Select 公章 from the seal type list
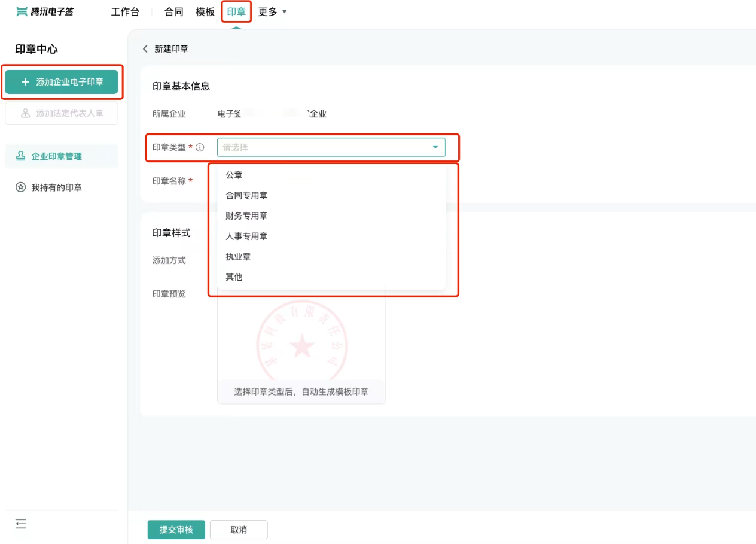The image size is (756, 544). coord(234,175)
